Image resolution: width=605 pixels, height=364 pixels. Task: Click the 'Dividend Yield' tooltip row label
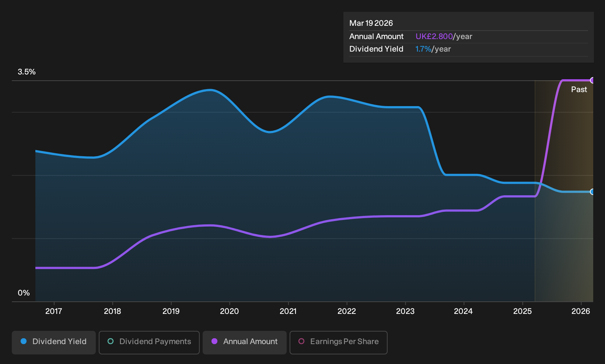click(x=376, y=49)
